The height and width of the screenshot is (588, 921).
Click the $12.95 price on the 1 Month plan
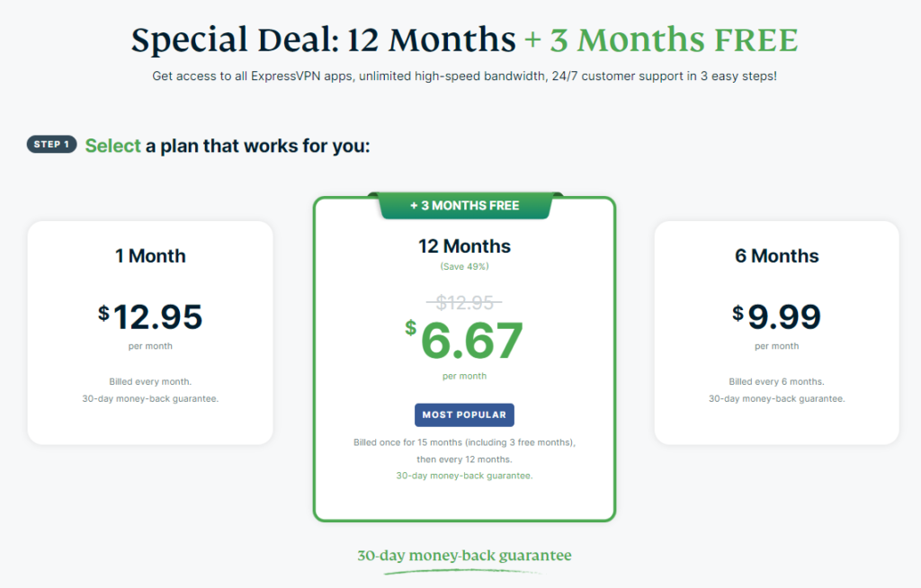click(150, 317)
